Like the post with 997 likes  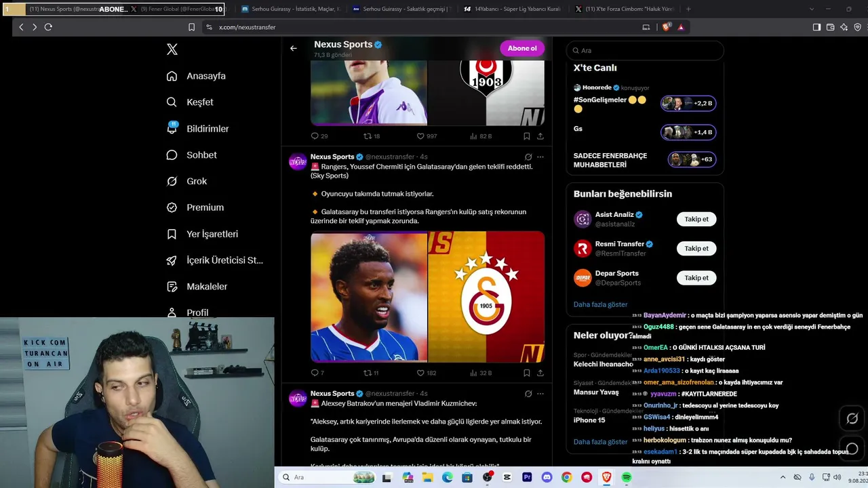427,136
